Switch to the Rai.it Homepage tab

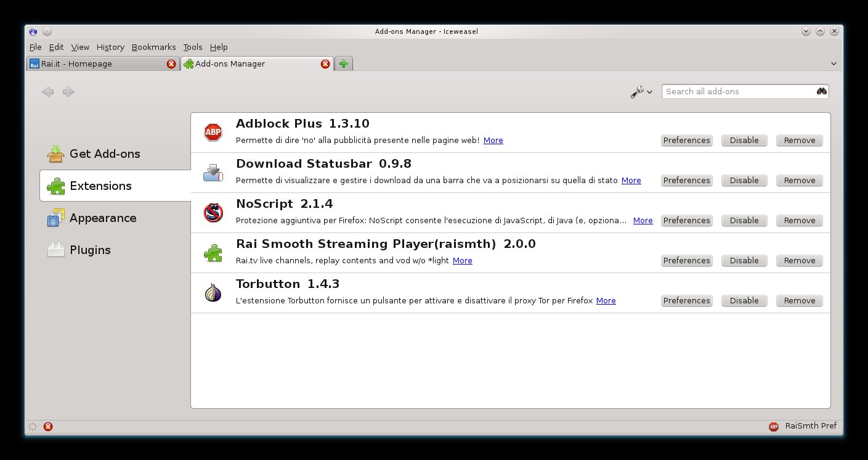coord(99,64)
